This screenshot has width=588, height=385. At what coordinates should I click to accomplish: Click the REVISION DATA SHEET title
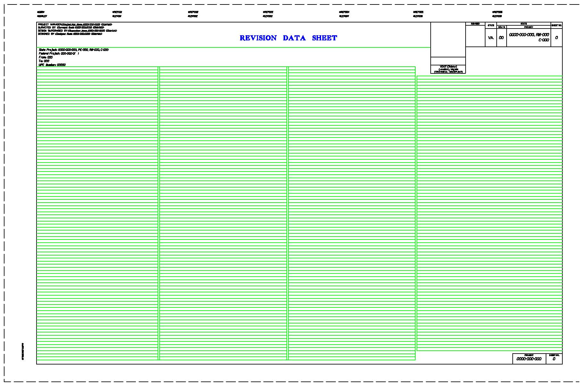point(288,38)
